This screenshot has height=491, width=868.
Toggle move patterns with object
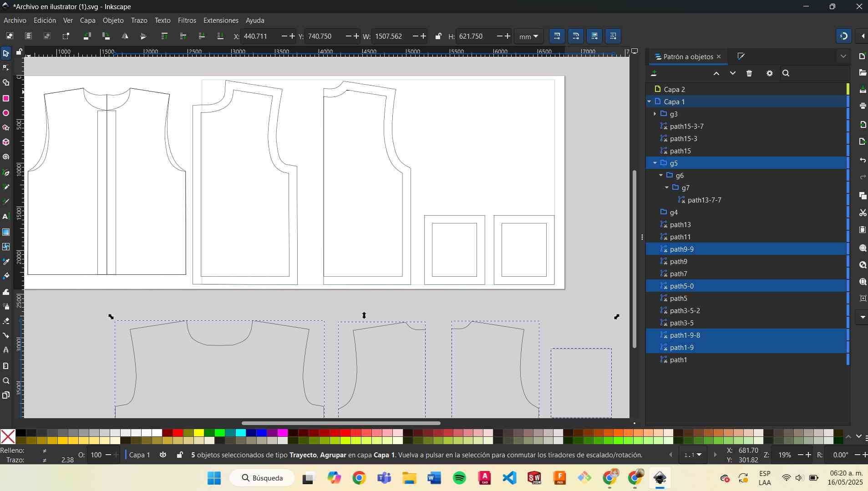[x=613, y=36]
